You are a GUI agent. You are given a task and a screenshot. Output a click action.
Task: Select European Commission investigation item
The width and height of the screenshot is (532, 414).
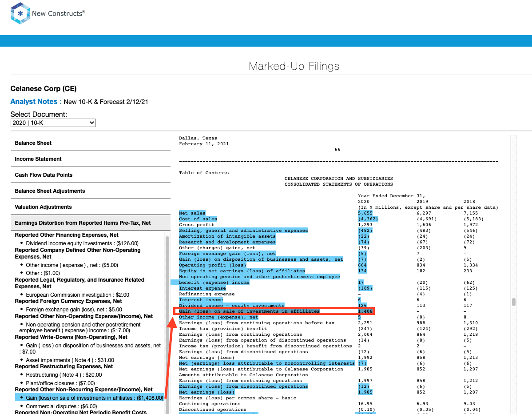click(77, 295)
